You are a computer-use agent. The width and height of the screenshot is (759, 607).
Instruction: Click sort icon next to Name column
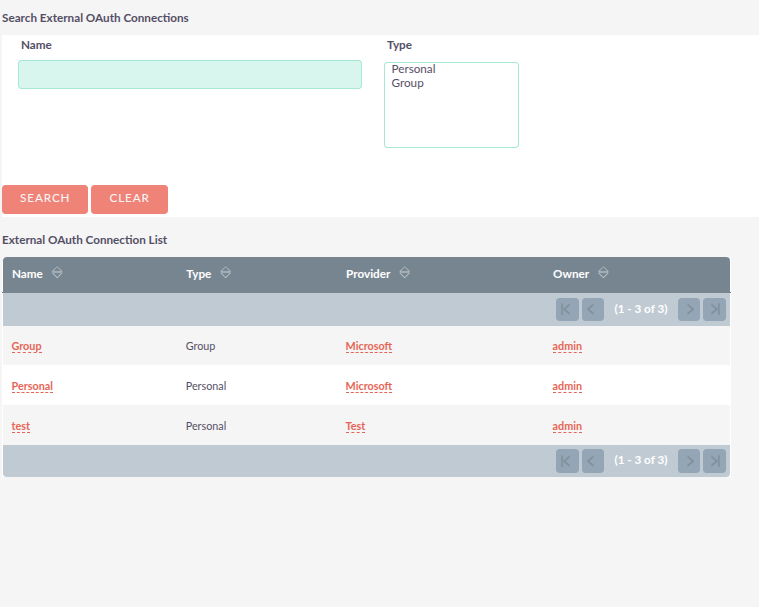[57, 273]
